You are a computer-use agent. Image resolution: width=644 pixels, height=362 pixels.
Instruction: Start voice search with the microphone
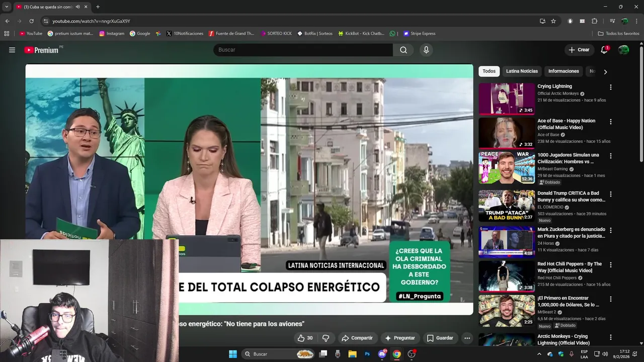tap(426, 50)
